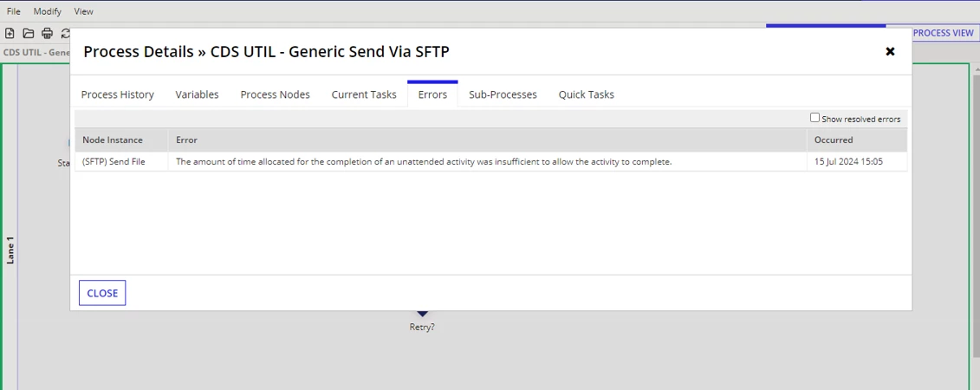The width and height of the screenshot is (980, 390).
Task: Open a process via the folder icon
Action: (x=28, y=33)
